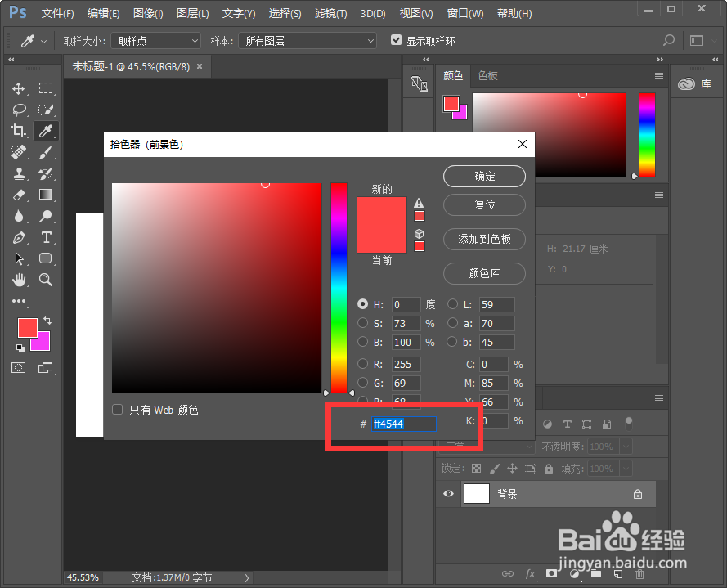Select the Eyedropper tool in toolbox

pyautogui.click(x=46, y=131)
